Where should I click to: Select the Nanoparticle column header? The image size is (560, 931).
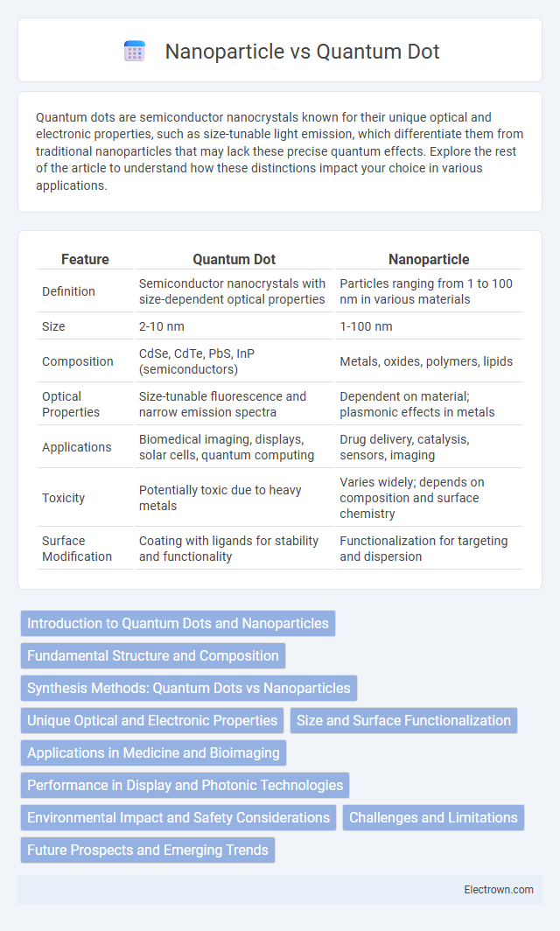429,260
